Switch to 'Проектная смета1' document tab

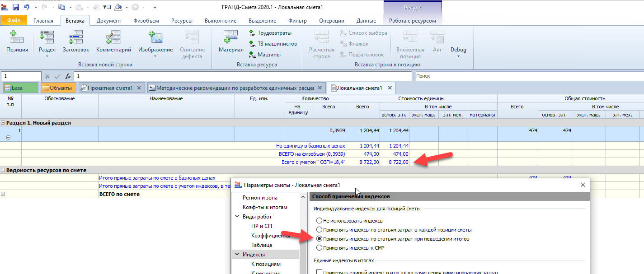coord(110,88)
